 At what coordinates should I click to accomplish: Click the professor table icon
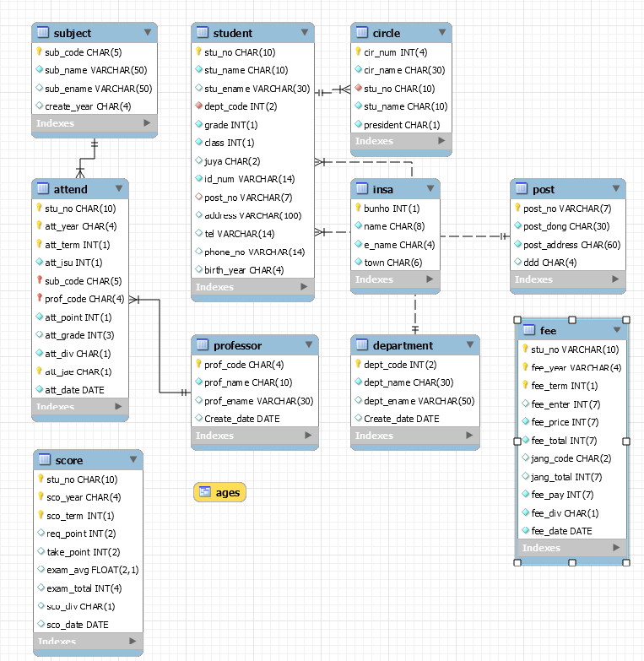(x=203, y=344)
